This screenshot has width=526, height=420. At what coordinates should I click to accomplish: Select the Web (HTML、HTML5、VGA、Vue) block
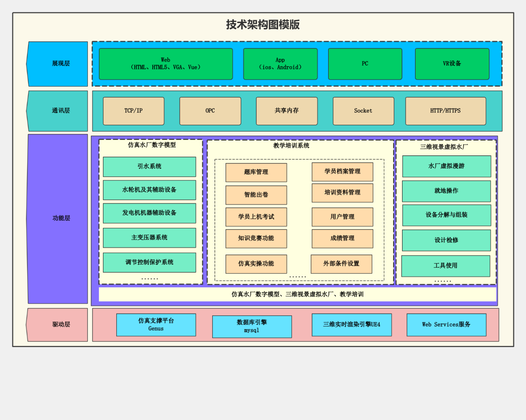(x=165, y=64)
